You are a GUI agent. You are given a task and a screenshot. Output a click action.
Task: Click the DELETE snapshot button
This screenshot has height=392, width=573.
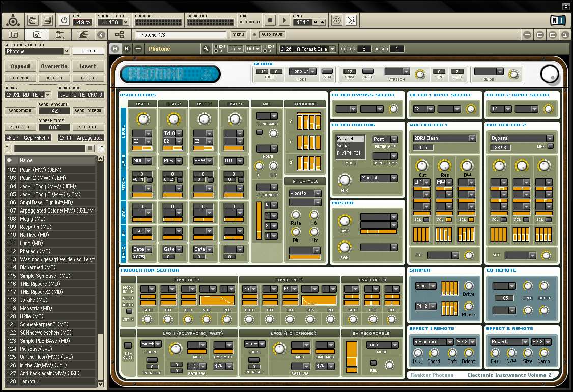[x=88, y=78]
